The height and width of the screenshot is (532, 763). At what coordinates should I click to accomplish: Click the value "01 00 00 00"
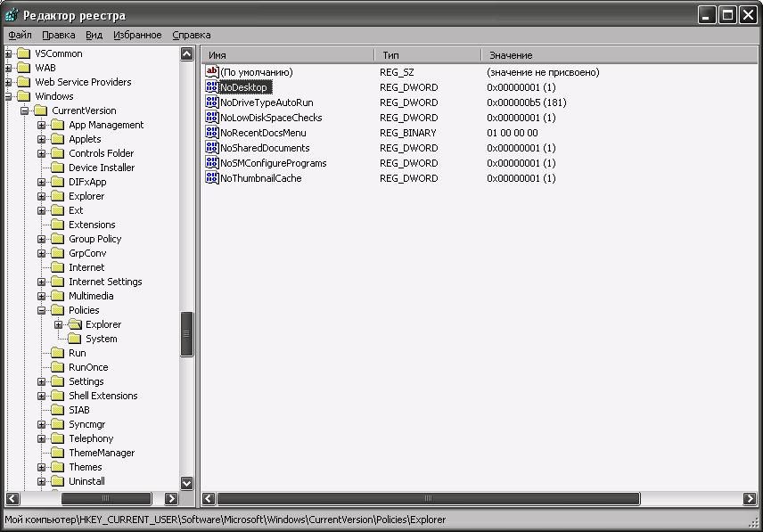click(513, 132)
